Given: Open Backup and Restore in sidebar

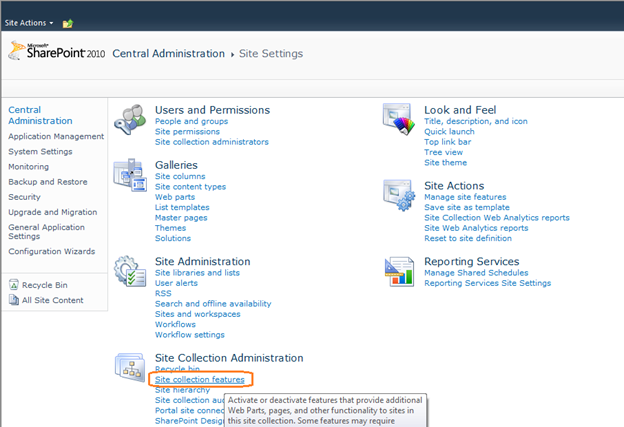Looking at the screenshot, I should pyautogui.click(x=48, y=181).
